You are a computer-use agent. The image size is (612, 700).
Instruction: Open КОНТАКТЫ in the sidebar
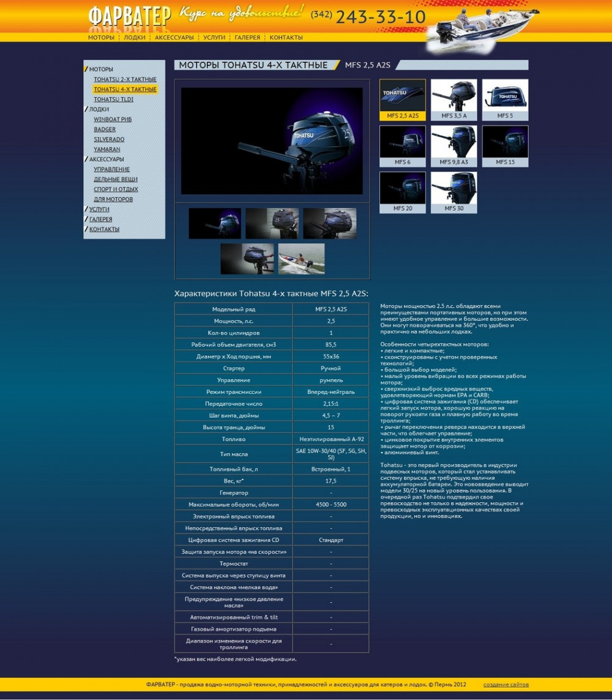104,229
